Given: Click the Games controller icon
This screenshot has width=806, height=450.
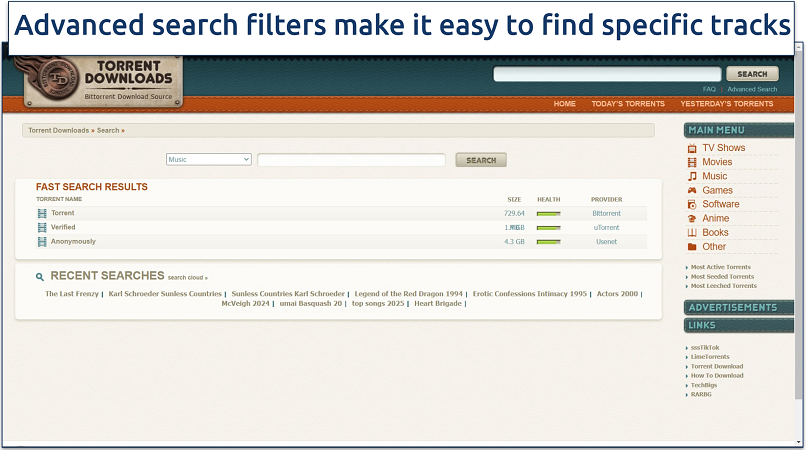Looking at the screenshot, I should tap(692, 190).
